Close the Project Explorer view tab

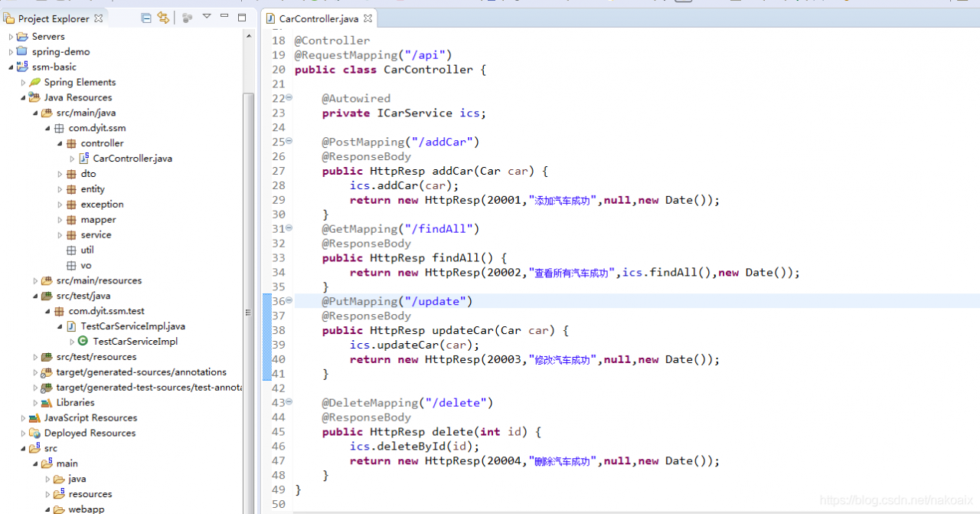point(97,18)
